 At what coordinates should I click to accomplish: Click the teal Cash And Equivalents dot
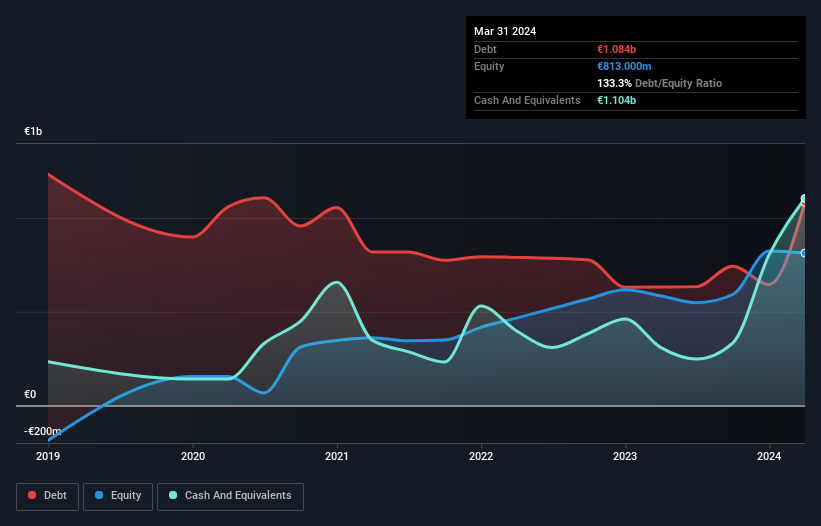tap(173, 495)
